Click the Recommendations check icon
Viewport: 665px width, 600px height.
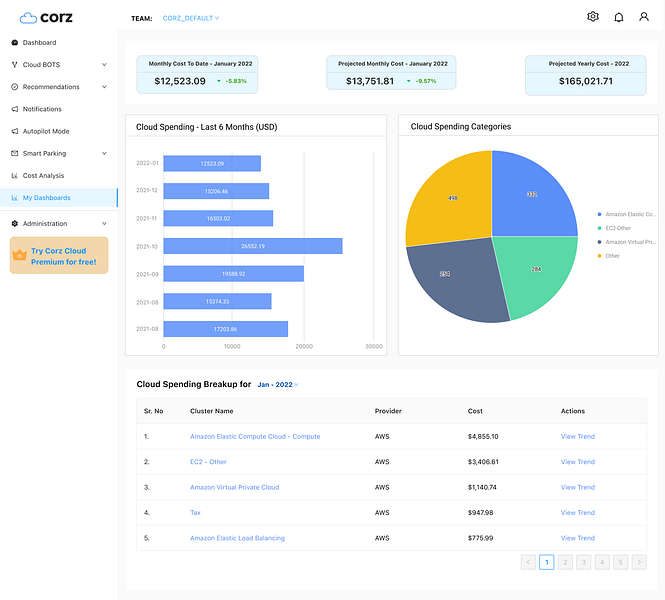pyautogui.click(x=14, y=87)
